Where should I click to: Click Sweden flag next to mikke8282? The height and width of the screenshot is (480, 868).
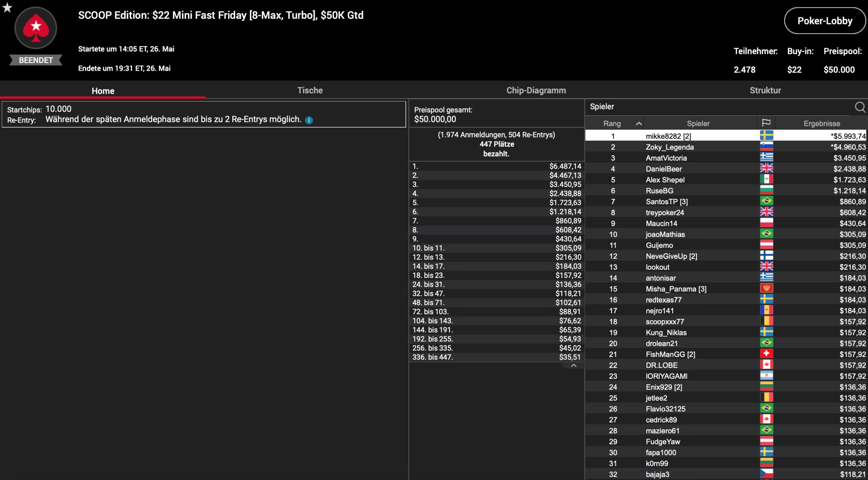tap(766, 136)
